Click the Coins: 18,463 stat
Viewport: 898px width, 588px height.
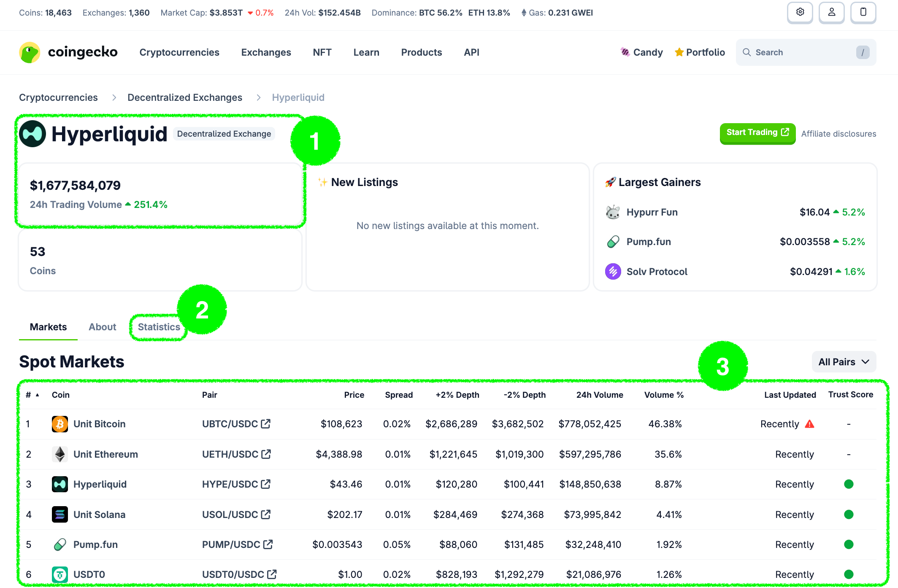click(45, 13)
